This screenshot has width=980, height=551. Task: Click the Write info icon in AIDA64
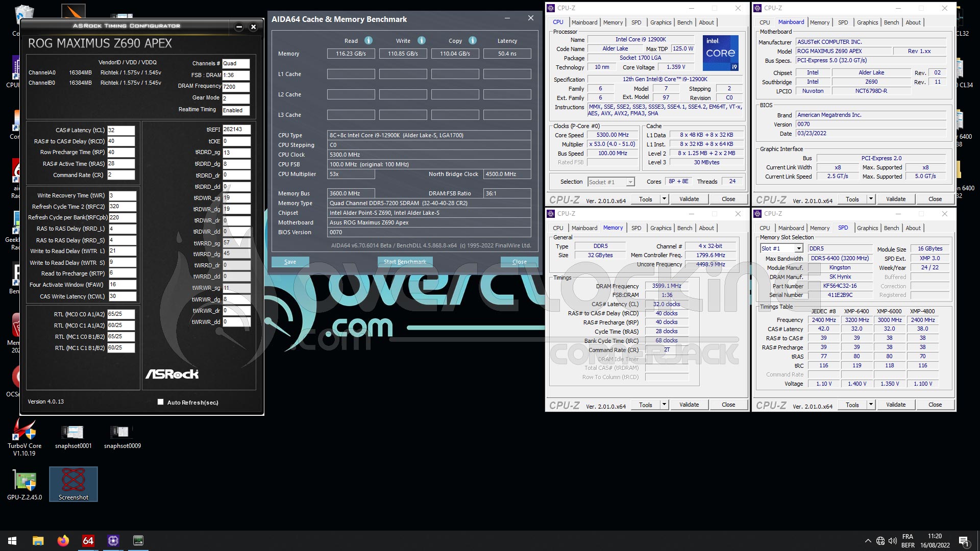click(421, 40)
